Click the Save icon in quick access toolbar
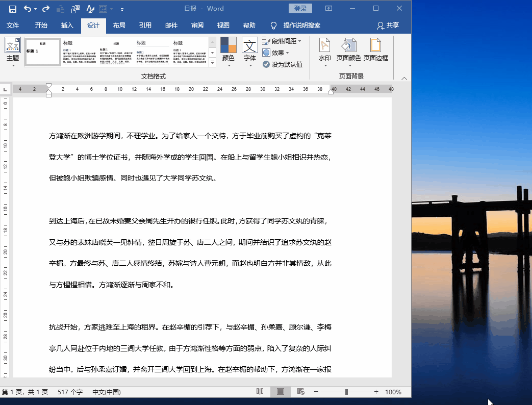Screen dimensions: 532x405 pyautogui.click(x=12, y=9)
